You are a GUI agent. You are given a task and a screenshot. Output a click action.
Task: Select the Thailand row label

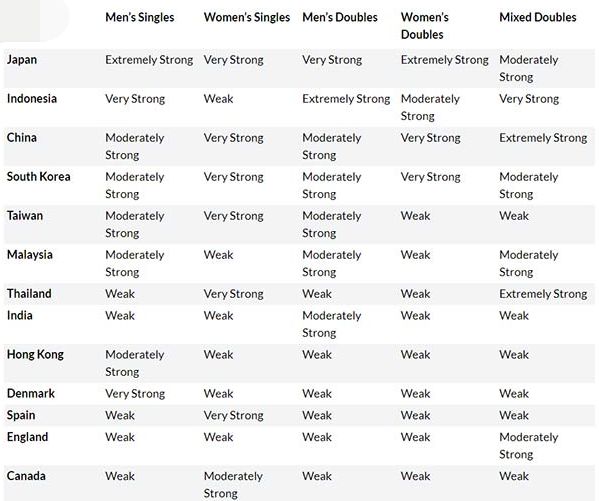click(29, 294)
